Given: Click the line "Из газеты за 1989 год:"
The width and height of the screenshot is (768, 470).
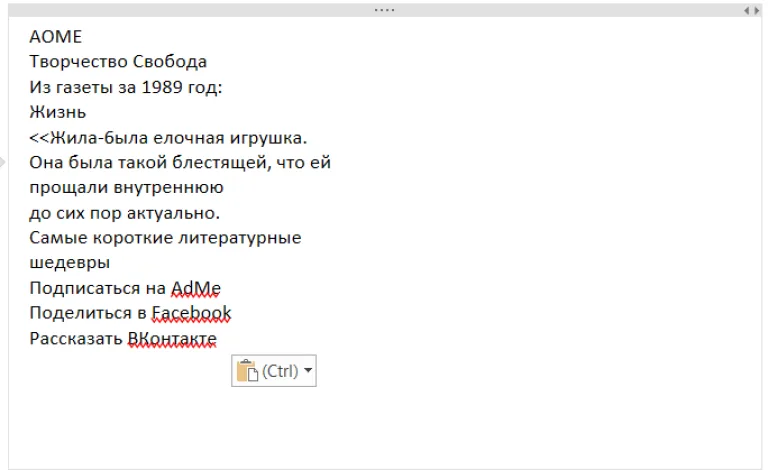Looking at the screenshot, I should coord(126,87).
